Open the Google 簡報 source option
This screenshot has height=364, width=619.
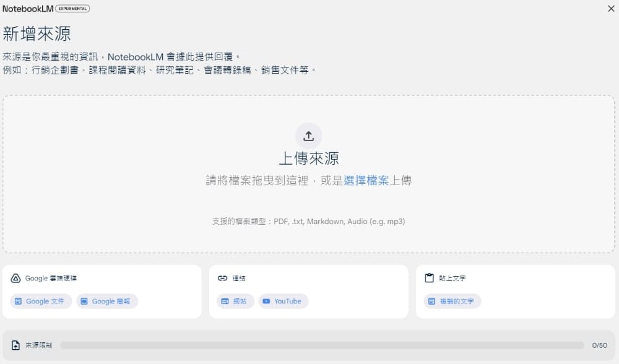tap(106, 301)
